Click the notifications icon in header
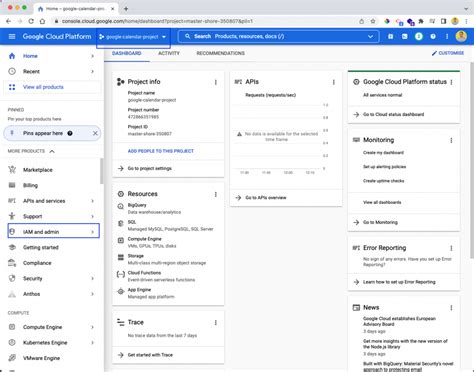 [x=419, y=36]
